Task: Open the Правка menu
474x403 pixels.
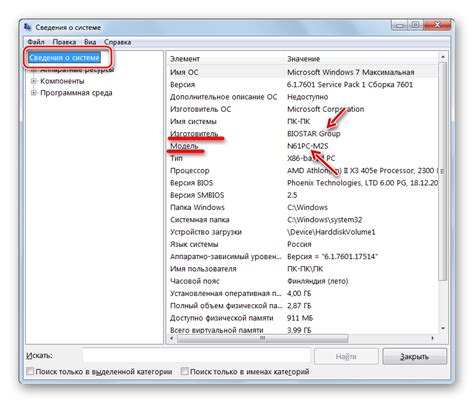Action: pyautogui.click(x=64, y=42)
